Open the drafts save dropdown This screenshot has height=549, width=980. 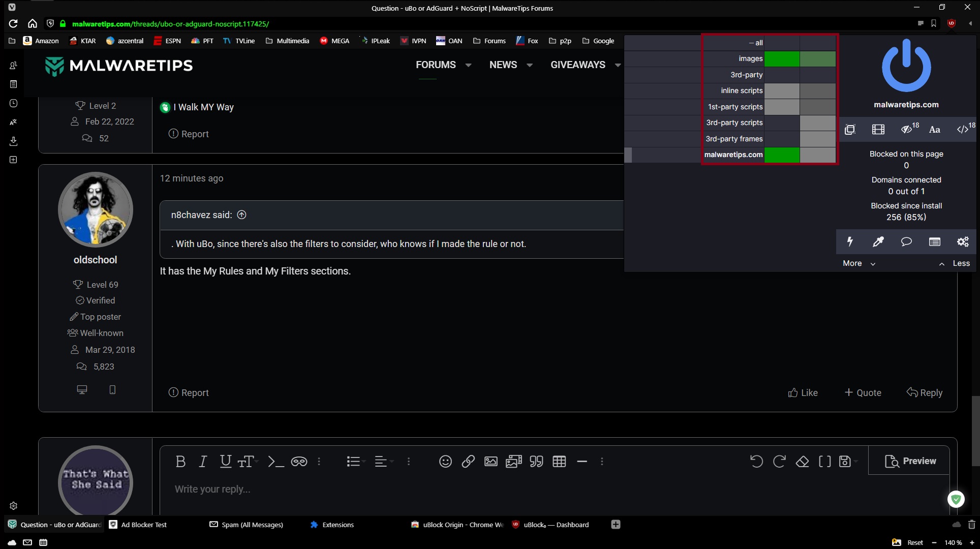(848, 462)
